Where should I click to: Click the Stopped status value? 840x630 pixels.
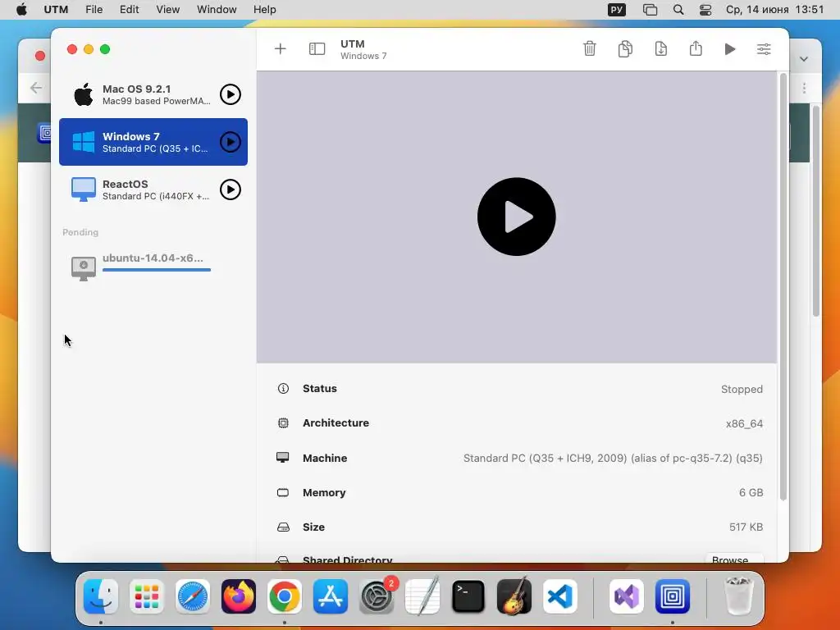742,390
